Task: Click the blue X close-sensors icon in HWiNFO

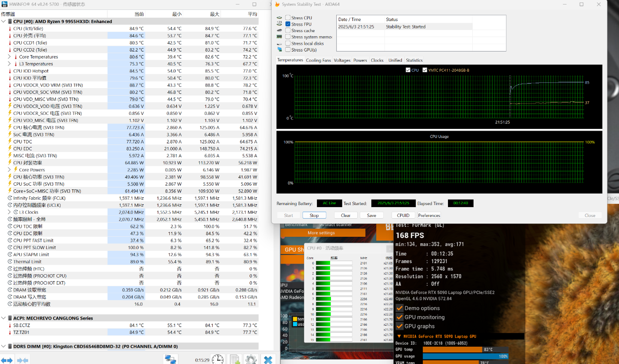Action: 268,359
